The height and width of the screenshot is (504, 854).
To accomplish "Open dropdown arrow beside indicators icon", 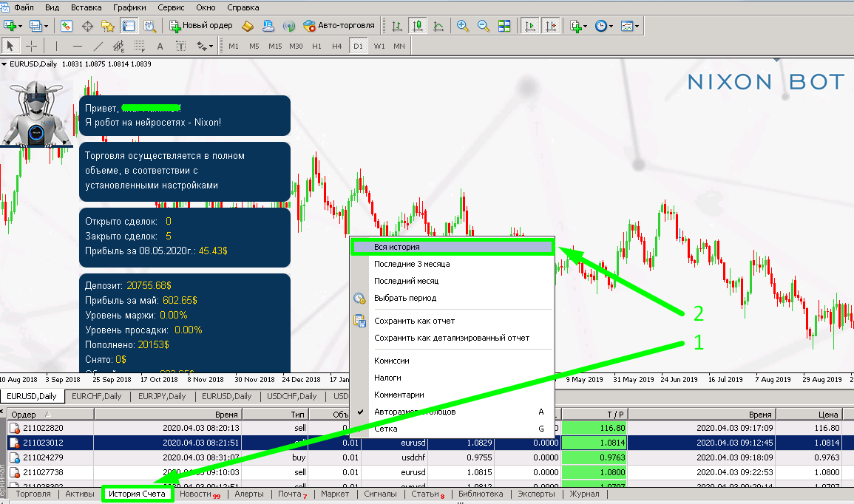I will pyautogui.click(x=585, y=26).
